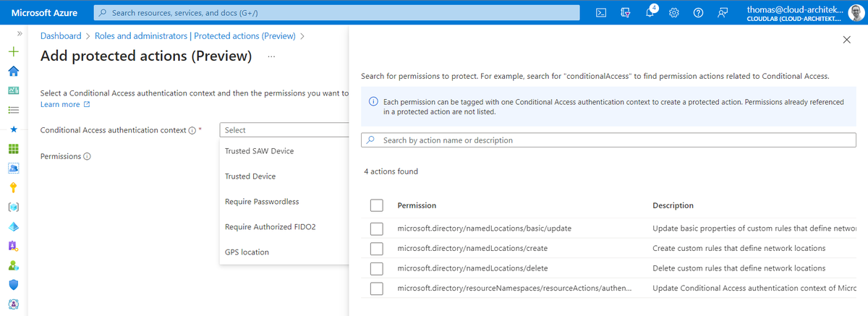868x316 pixels.
Task: Click the info icon next to Permissions label
Action: coord(87,157)
